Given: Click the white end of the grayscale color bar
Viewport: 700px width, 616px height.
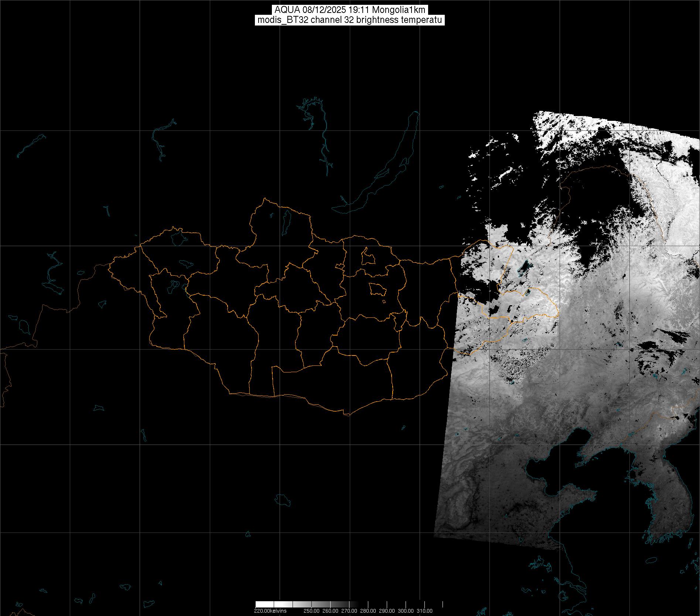Looking at the screenshot, I should coord(260,605).
